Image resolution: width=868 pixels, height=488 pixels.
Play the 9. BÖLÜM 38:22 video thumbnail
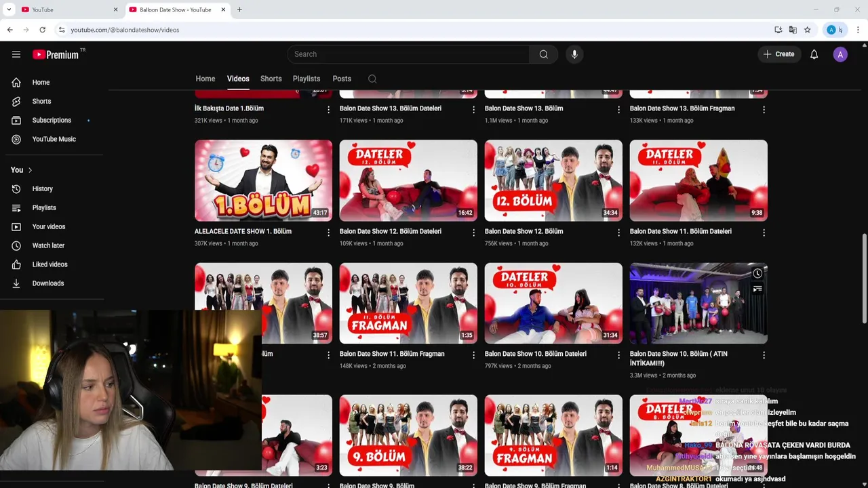point(408,435)
